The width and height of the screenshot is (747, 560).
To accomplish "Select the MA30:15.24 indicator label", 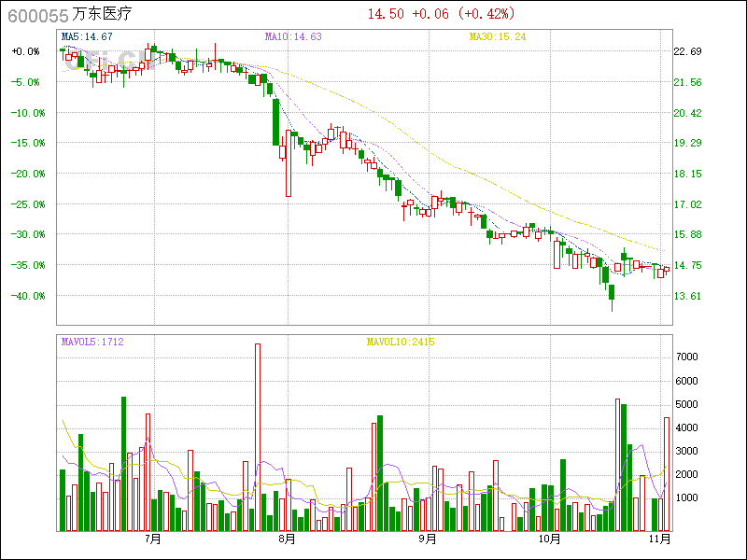I will pyautogui.click(x=498, y=37).
